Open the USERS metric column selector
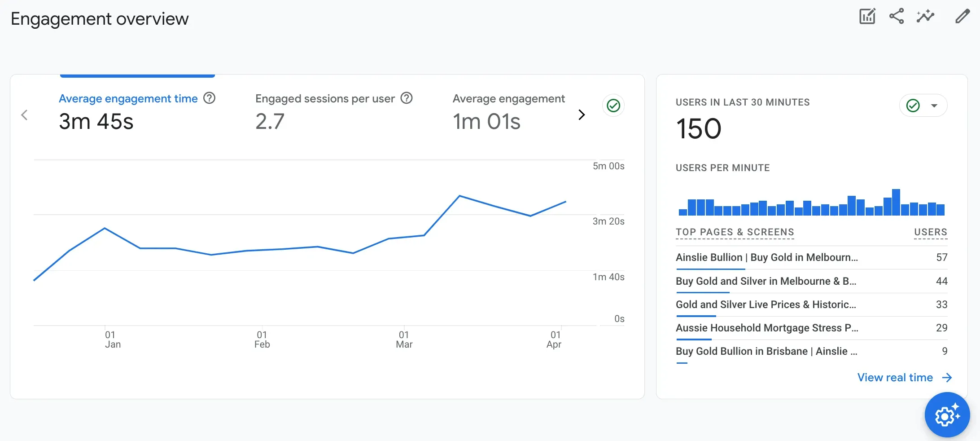 coord(931,232)
